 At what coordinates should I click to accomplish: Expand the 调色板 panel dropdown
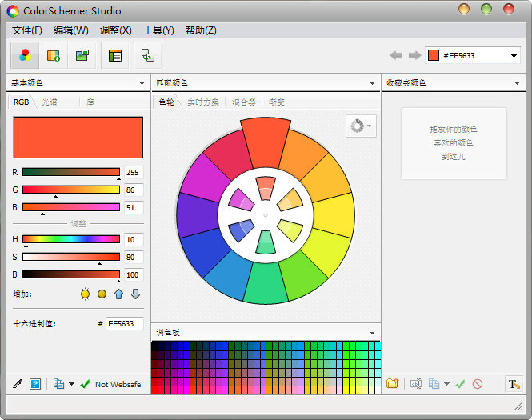[372, 333]
